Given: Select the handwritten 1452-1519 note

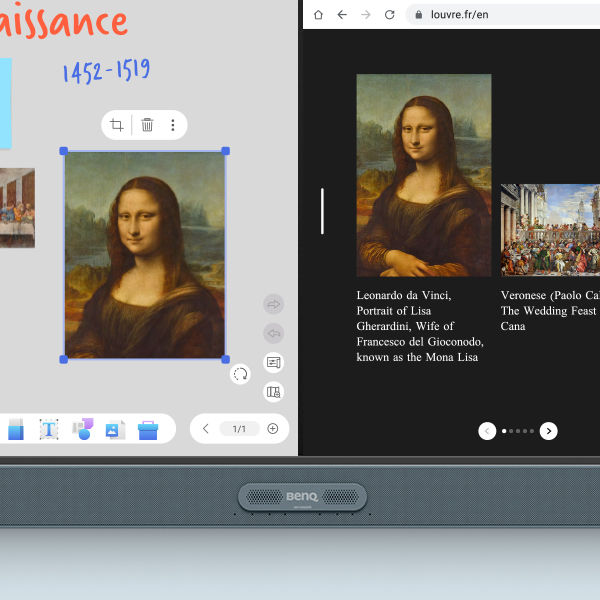Looking at the screenshot, I should point(106,71).
